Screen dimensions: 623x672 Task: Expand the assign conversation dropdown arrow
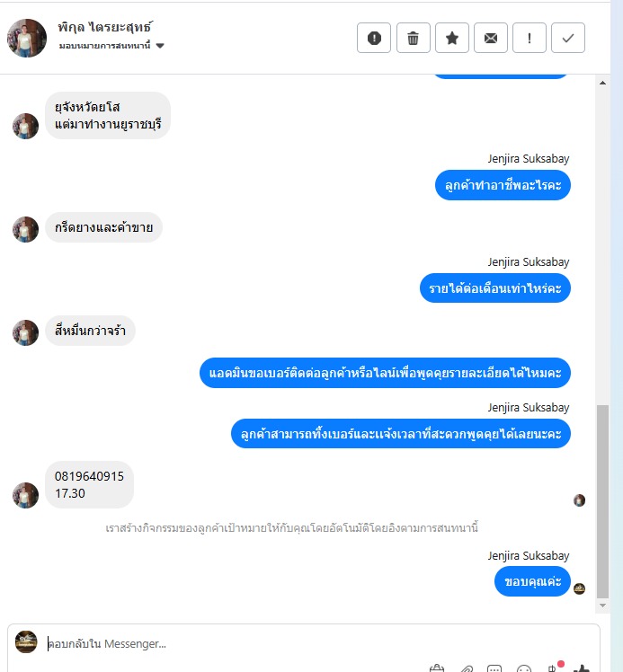click(160, 46)
